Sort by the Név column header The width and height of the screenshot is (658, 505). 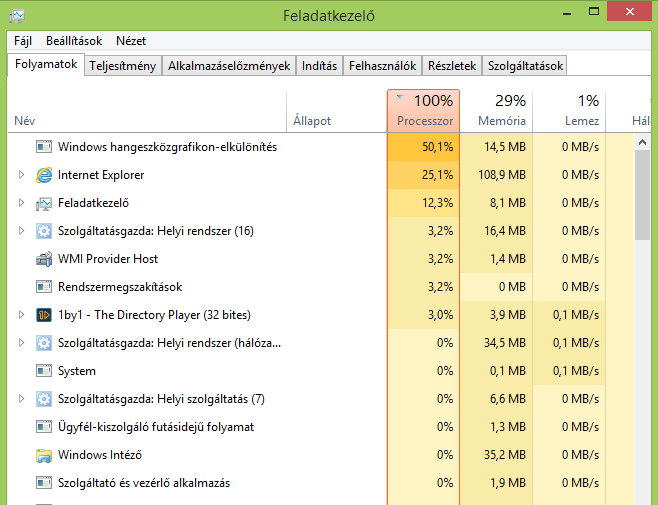[147, 111]
